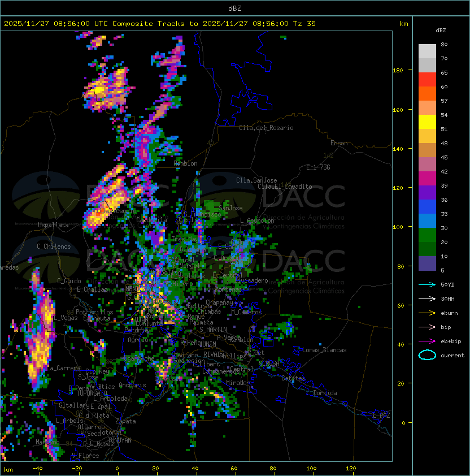Click the 'Tz 35' header text

[304, 24]
